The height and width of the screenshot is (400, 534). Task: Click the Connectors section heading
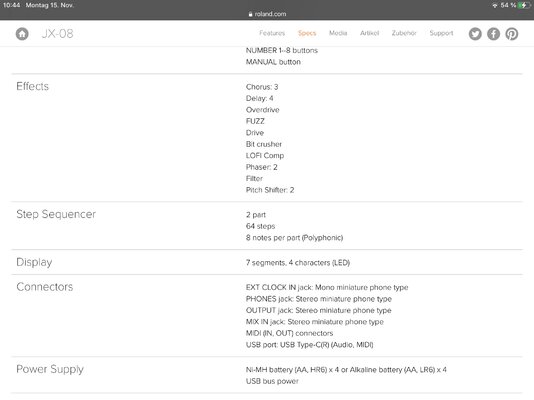coord(45,287)
